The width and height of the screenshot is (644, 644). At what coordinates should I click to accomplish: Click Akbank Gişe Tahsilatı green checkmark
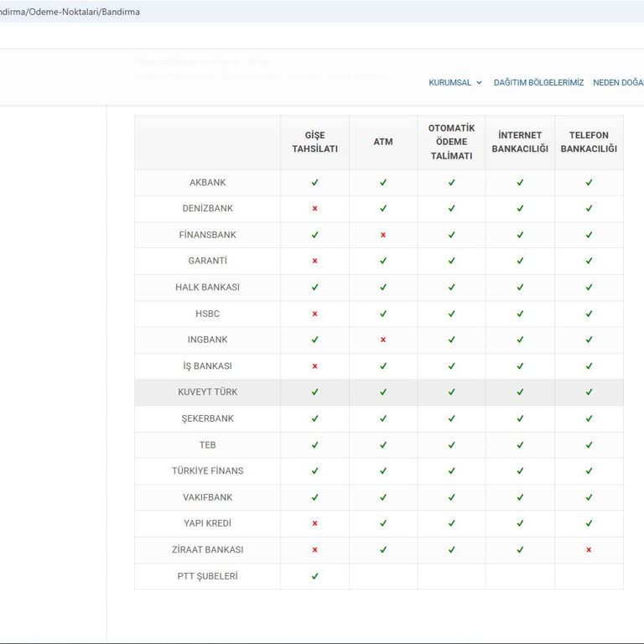[314, 182]
